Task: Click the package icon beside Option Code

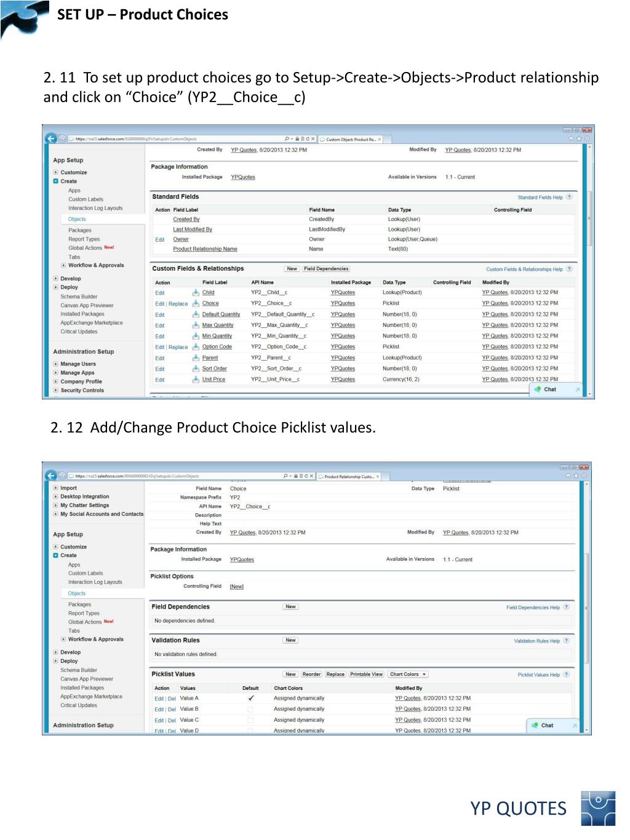Action: pos(196,347)
